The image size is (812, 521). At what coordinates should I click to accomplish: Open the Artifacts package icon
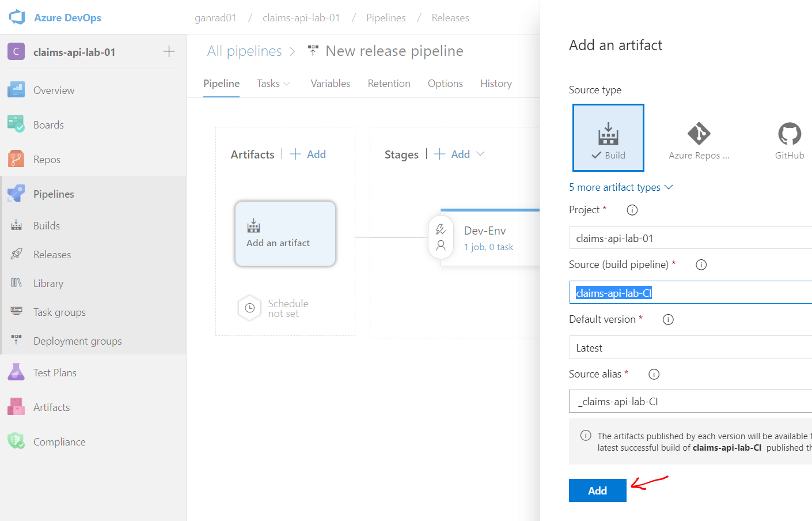click(16, 407)
